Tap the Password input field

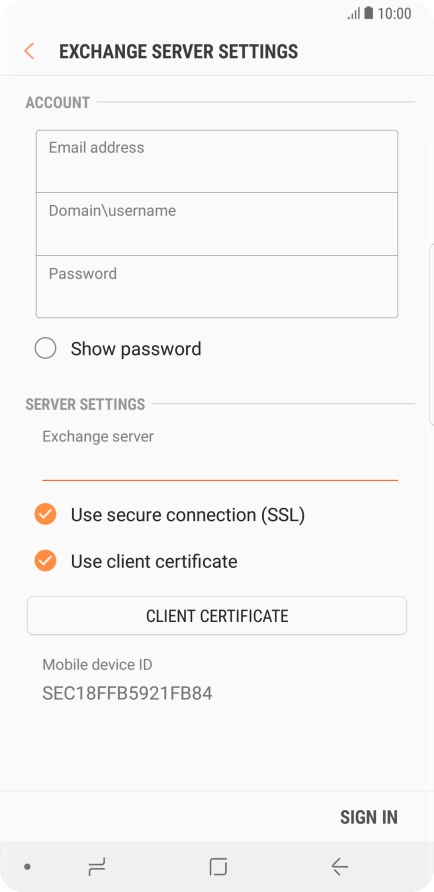217,286
